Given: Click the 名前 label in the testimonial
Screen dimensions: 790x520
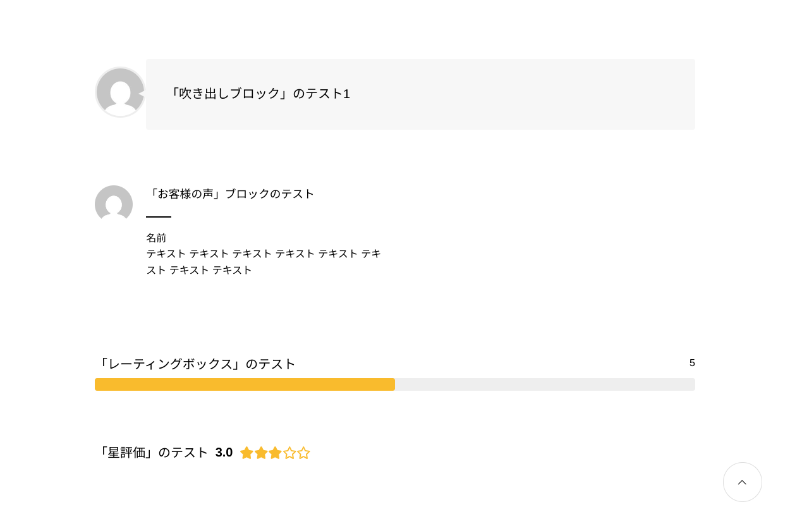Looking at the screenshot, I should pyautogui.click(x=156, y=238).
